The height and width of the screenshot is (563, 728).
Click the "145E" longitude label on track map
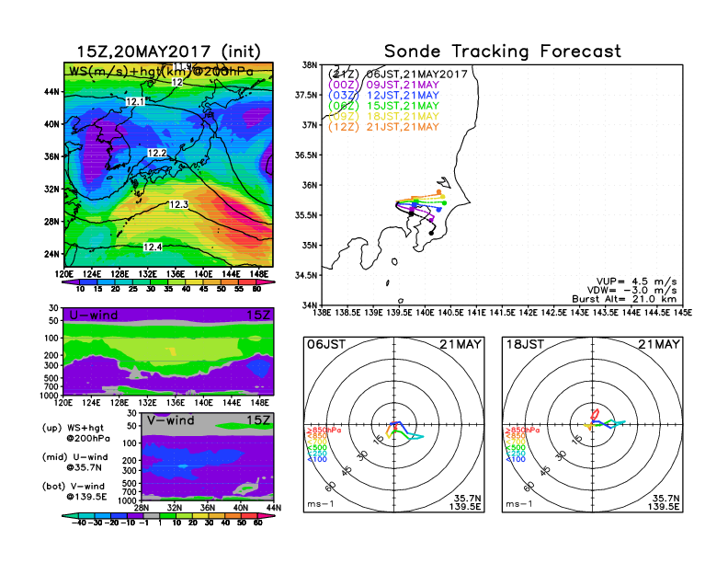683,313
